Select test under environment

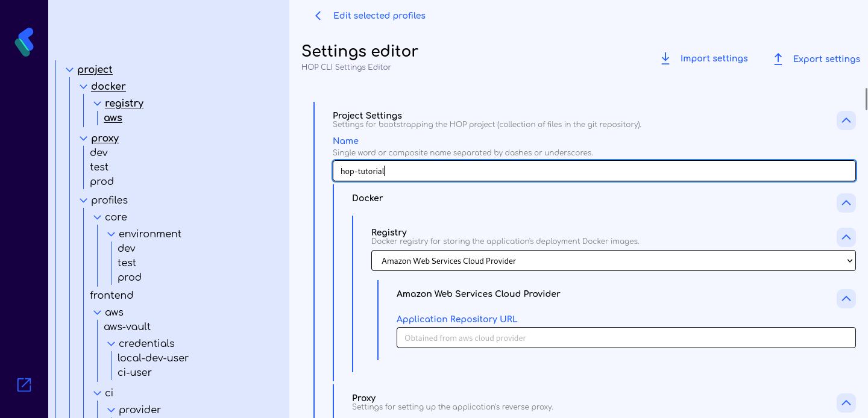[x=127, y=263]
